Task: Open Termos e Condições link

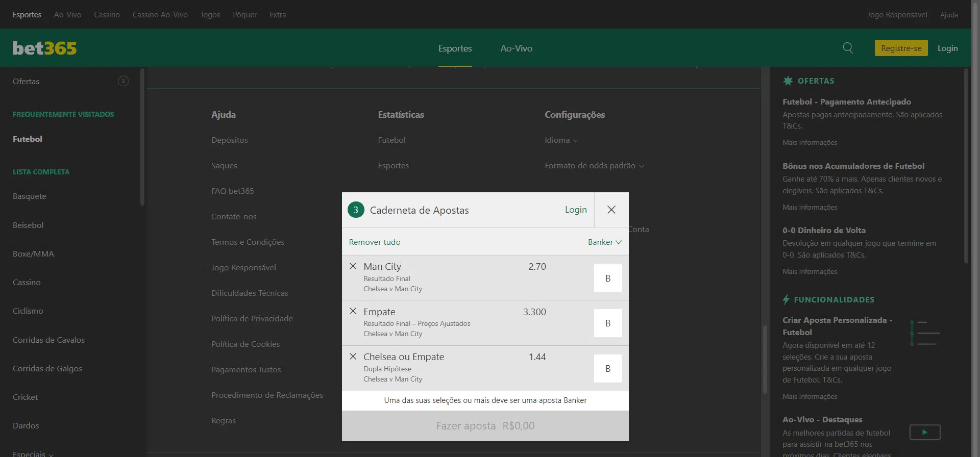Action: click(248, 242)
